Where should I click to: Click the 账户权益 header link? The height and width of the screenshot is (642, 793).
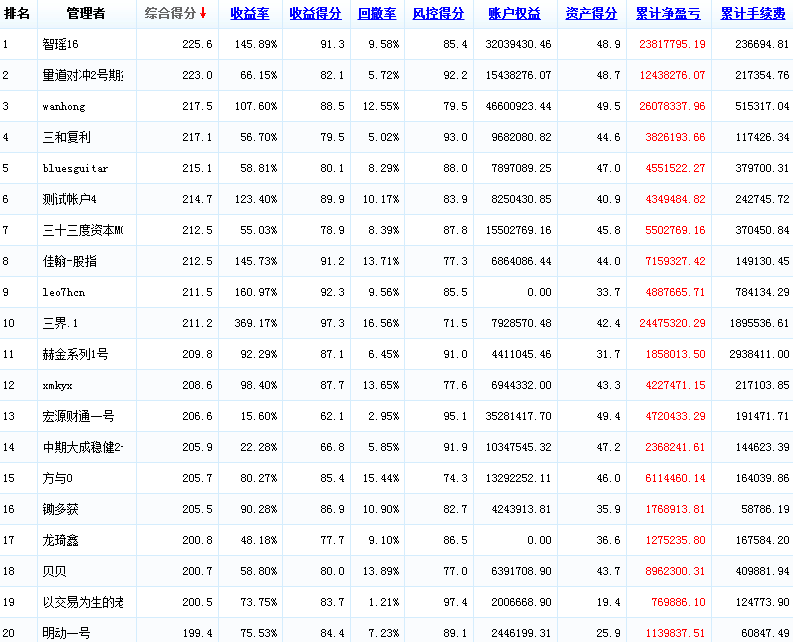click(514, 14)
